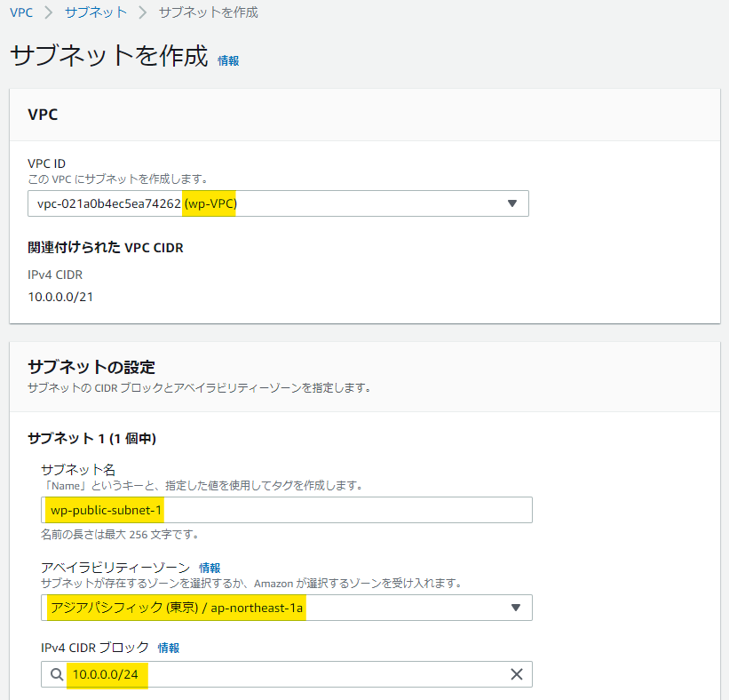
Task: Go to サブネット breadcrumb link
Action: tap(95, 12)
